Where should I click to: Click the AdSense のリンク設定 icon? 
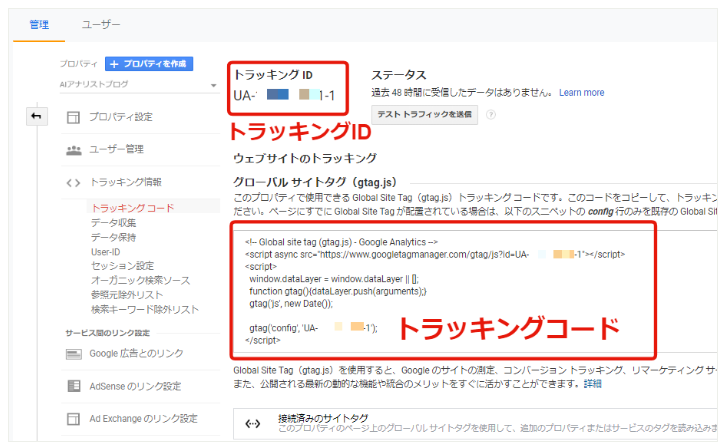point(74,386)
